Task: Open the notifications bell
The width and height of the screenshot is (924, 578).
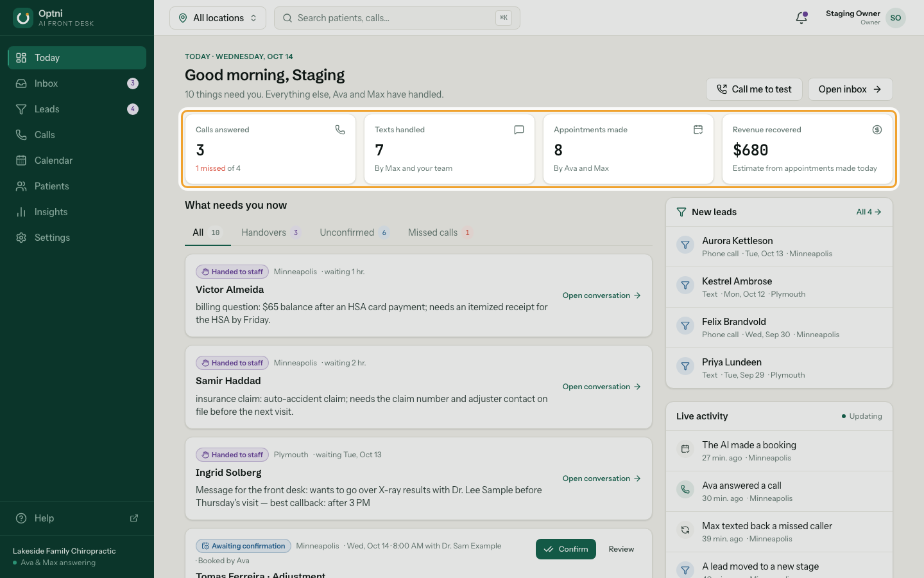Action: [x=801, y=18]
